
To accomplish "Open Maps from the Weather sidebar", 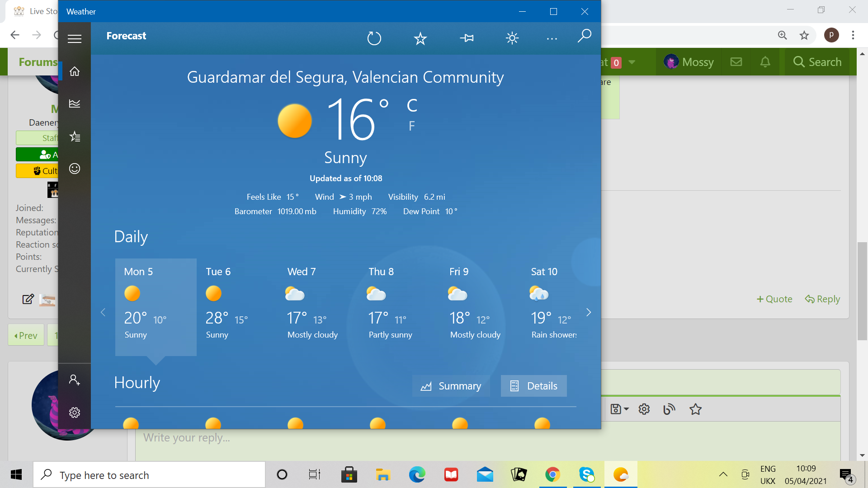I will 75,103.
